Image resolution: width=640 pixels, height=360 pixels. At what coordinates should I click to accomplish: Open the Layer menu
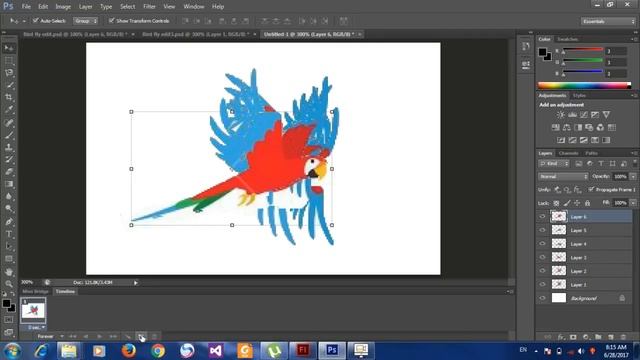point(85,7)
